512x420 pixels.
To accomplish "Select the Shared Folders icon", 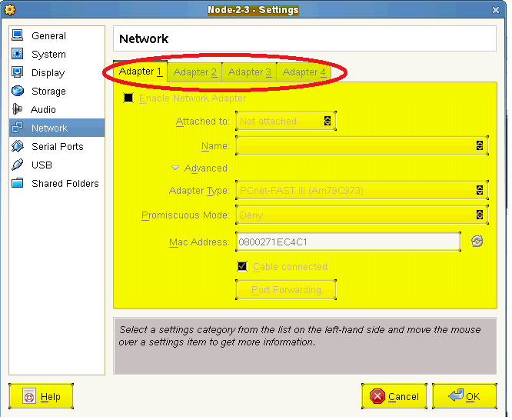I will tap(17, 184).
